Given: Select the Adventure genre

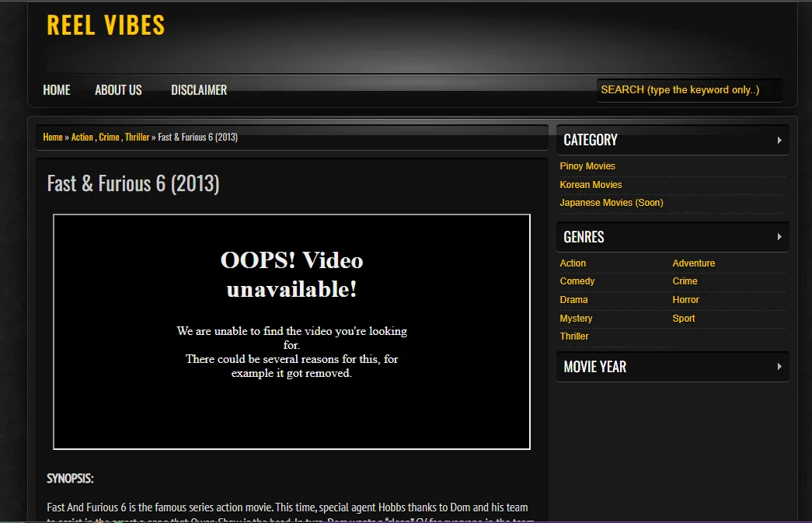Looking at the screenshot, I should coord(693,263).
